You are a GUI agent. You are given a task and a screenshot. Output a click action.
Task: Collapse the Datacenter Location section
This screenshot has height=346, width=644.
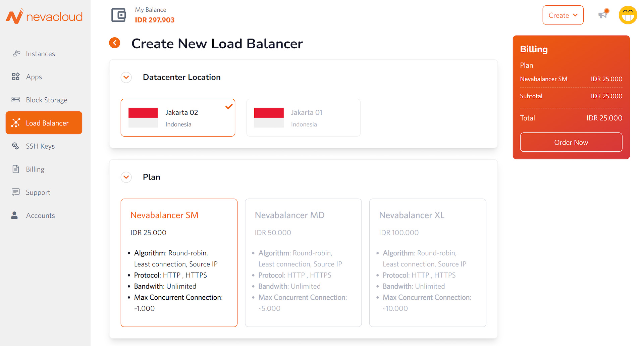coord(126,77)
